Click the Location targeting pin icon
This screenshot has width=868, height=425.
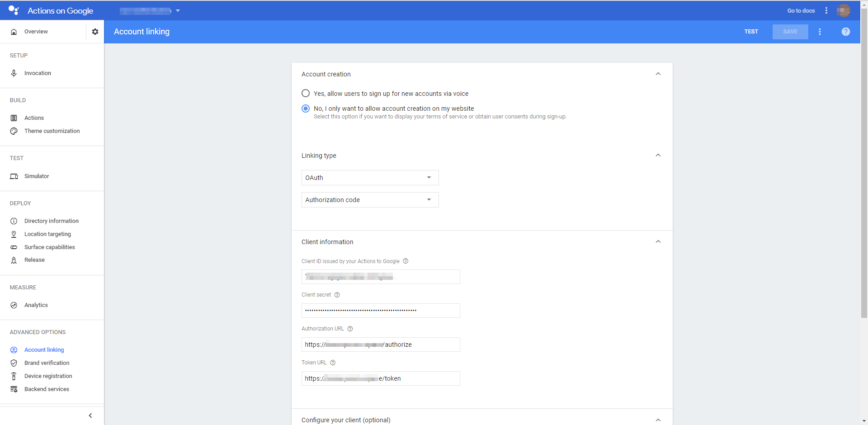(x=14, y=234)
